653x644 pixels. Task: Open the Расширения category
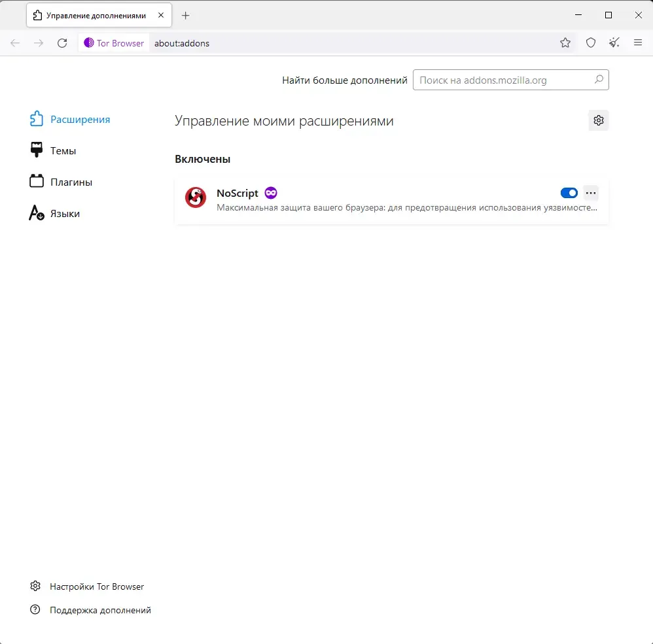[70, 119]
